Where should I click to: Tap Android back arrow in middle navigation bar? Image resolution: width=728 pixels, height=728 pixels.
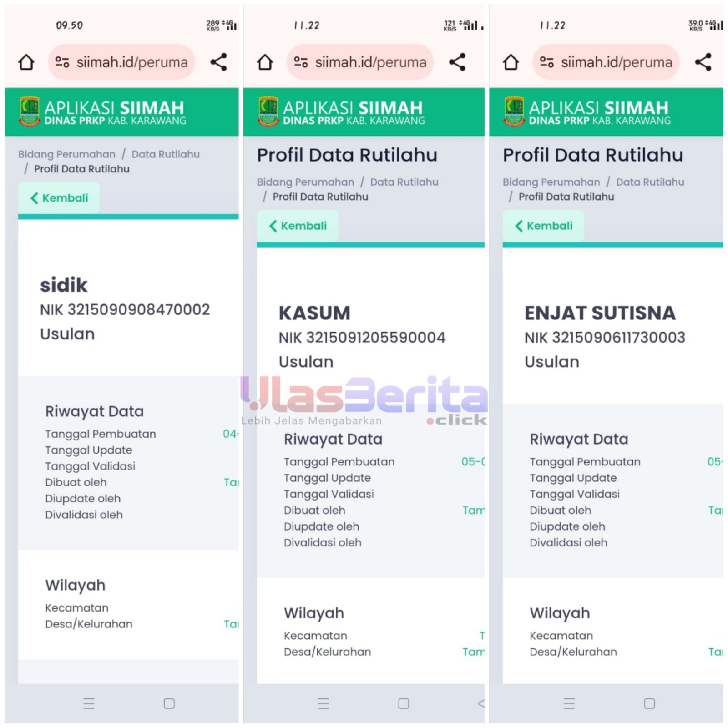[481, 703]
